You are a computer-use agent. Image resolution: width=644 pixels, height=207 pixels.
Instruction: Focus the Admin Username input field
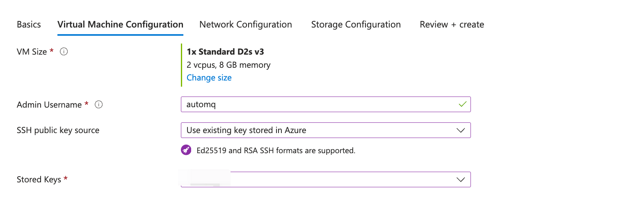(320, 104)
